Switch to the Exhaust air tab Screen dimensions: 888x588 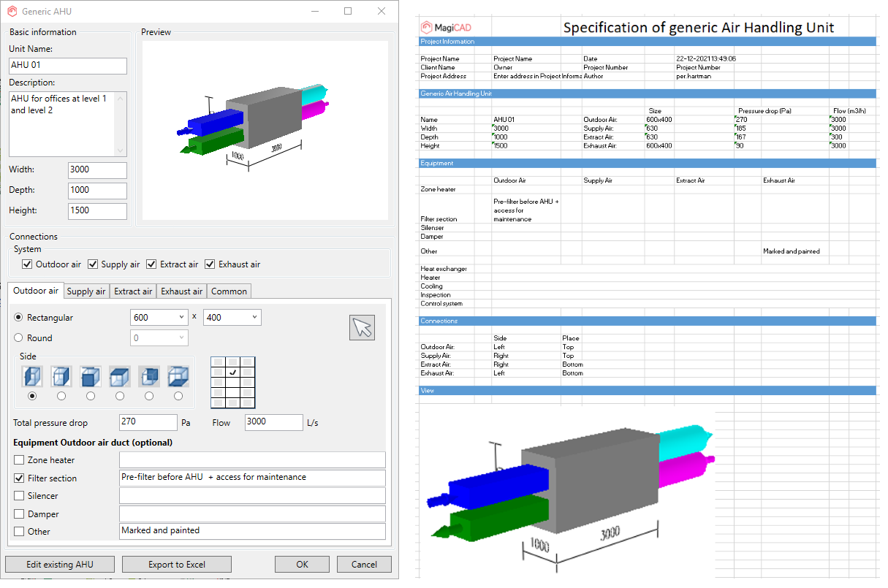(181, 291)
